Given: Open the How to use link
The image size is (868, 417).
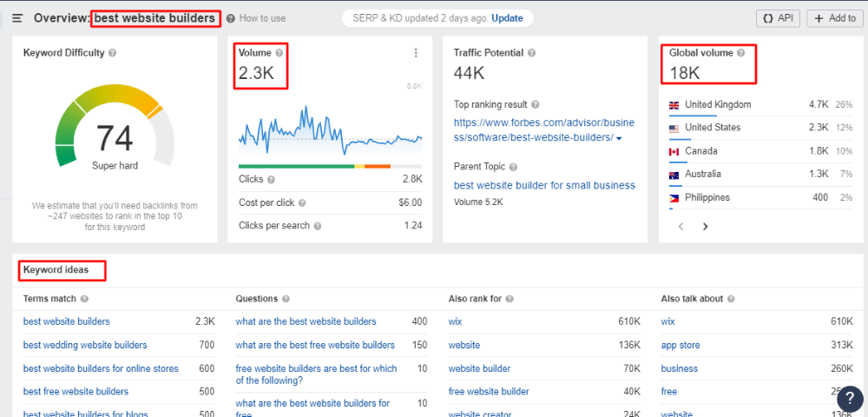Looking at the screenshot, I should click(262, 18).
